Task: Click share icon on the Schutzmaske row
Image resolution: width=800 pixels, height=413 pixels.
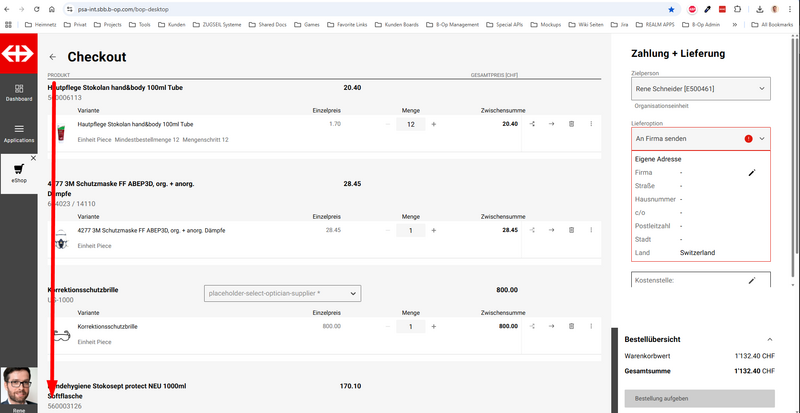Action: point(532,230)
